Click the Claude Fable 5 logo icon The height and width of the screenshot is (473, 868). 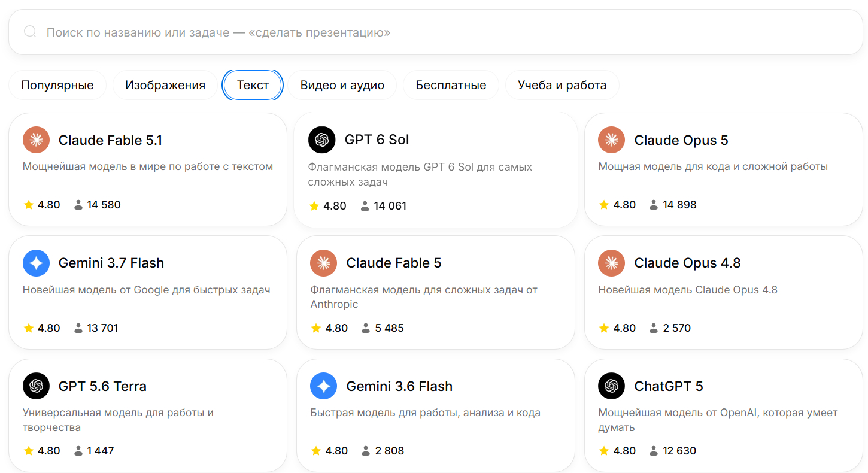coord(323,263)
